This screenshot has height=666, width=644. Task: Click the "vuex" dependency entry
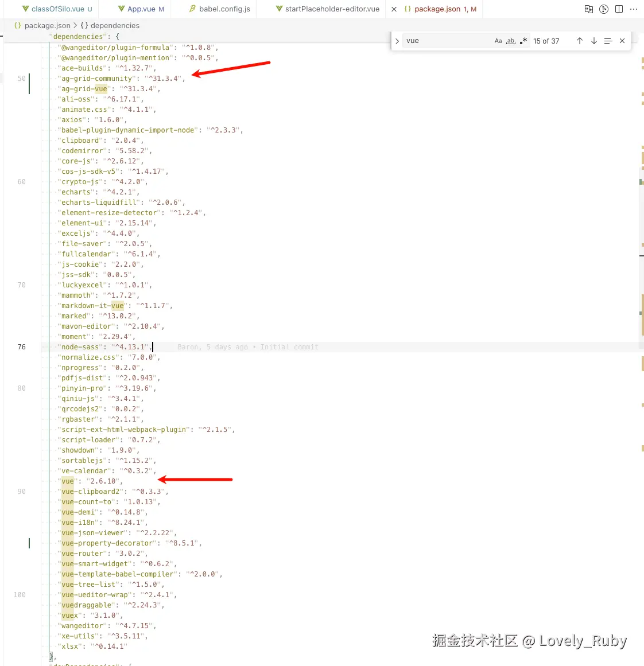[90, 616]
